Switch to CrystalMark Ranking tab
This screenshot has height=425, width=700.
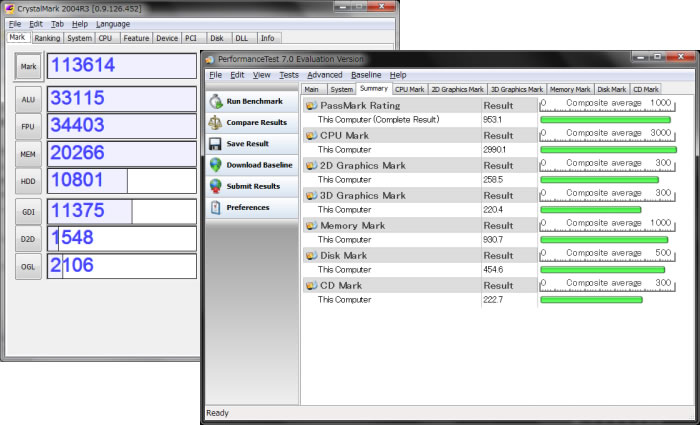[x=47, y=38]
